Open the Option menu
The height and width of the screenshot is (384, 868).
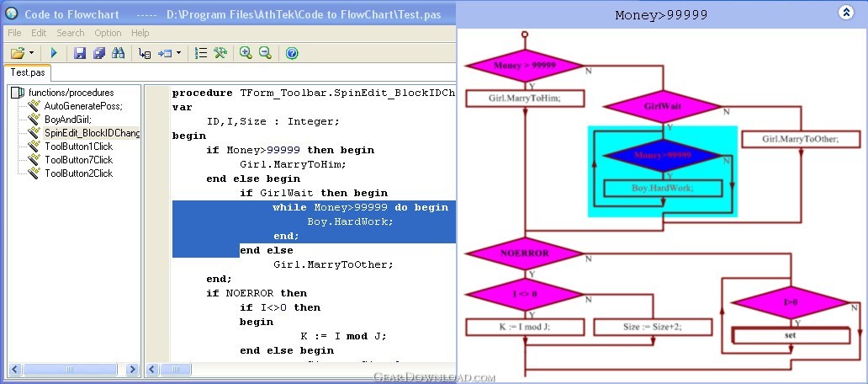pyautogui.click(x=108, y=33)
